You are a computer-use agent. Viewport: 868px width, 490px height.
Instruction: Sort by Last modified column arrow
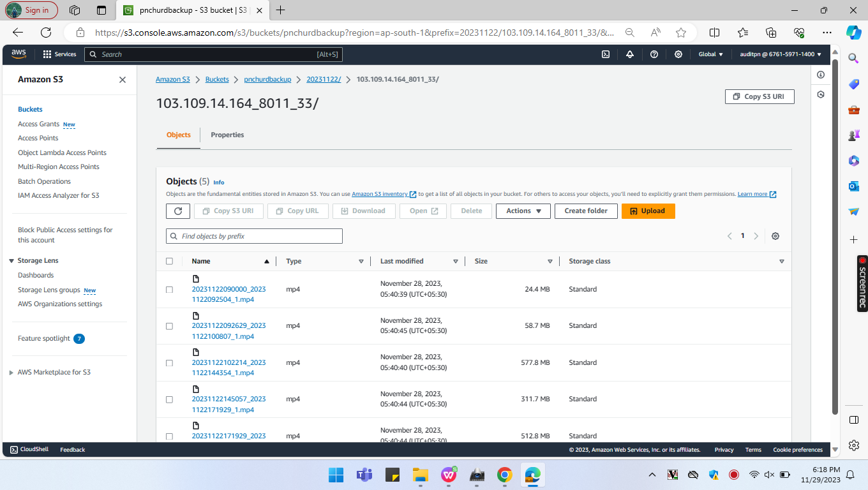click(x=455, y=262)
